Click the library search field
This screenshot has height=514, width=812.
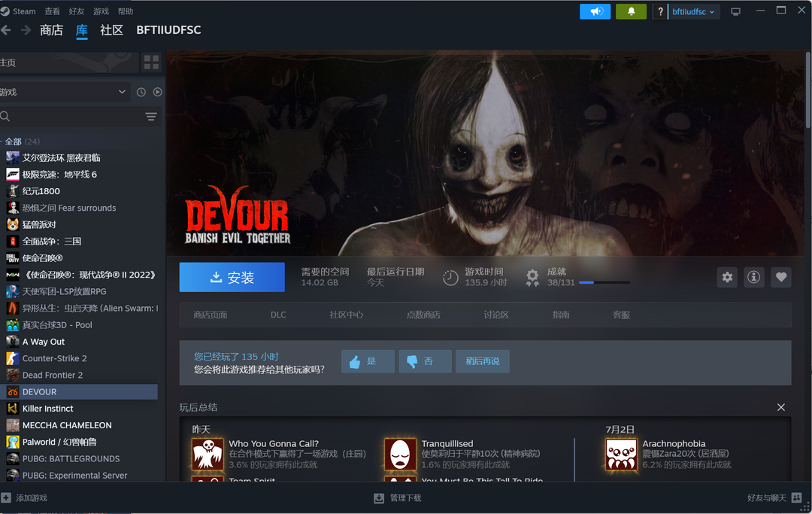[x=80, y=116]
